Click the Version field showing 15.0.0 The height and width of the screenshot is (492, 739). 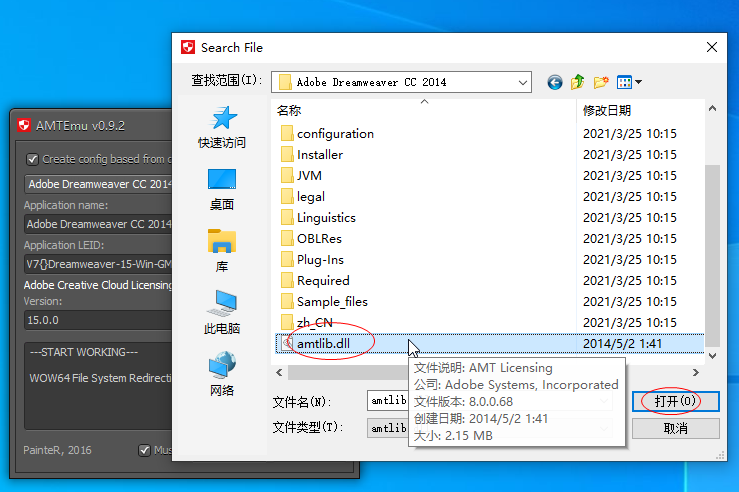point(98,320)
